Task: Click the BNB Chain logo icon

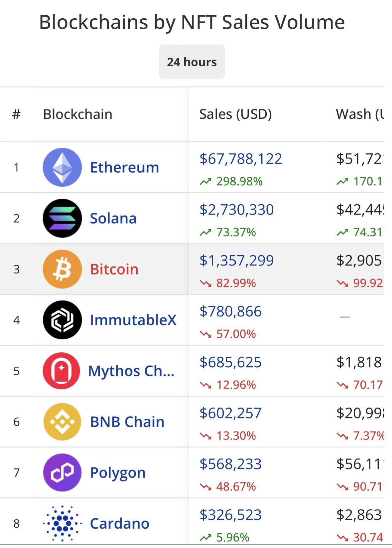Action: (62, 422)
